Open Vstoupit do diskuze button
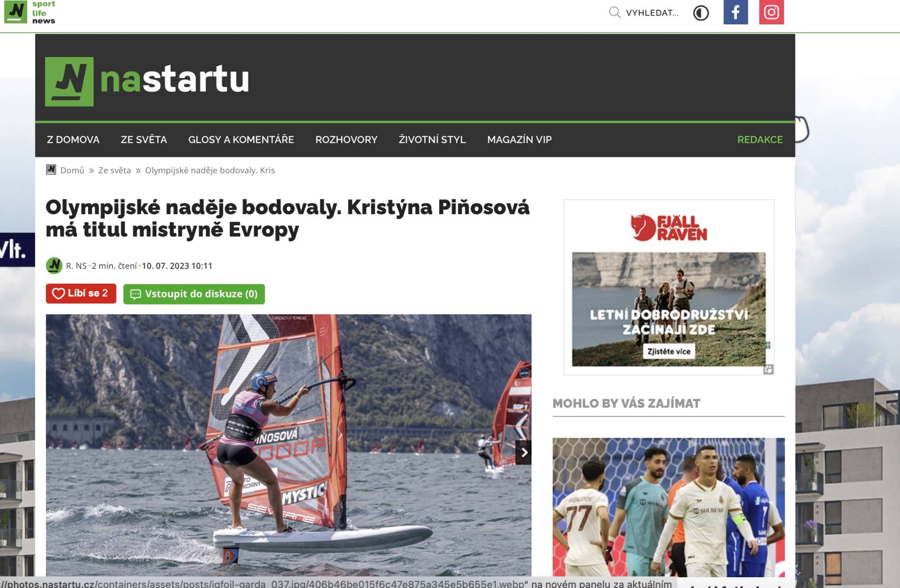900x588 pixels. click(194, 294)
